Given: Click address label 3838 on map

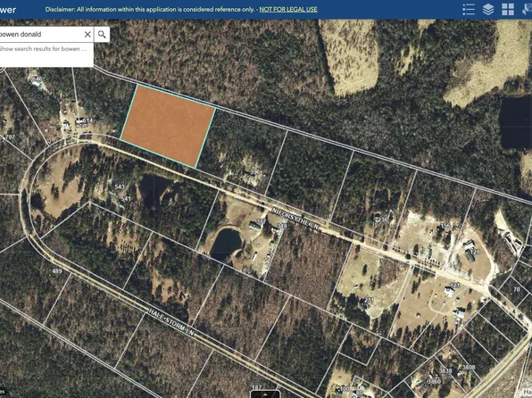Looking at the screenshot, I should point(445,371).
